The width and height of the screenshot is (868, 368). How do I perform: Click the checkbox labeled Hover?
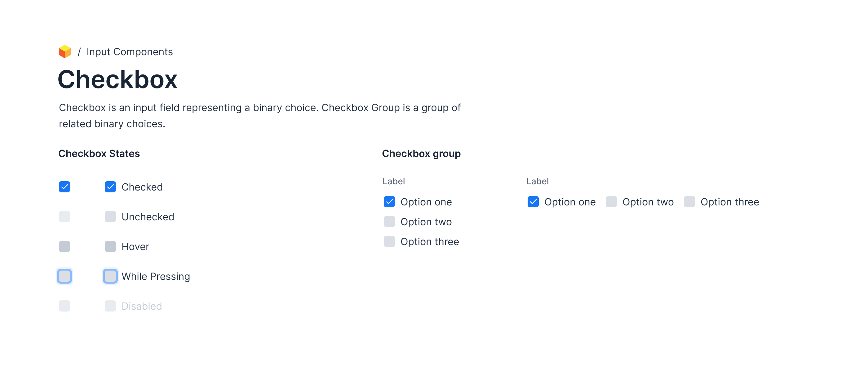tap(110, 247)
